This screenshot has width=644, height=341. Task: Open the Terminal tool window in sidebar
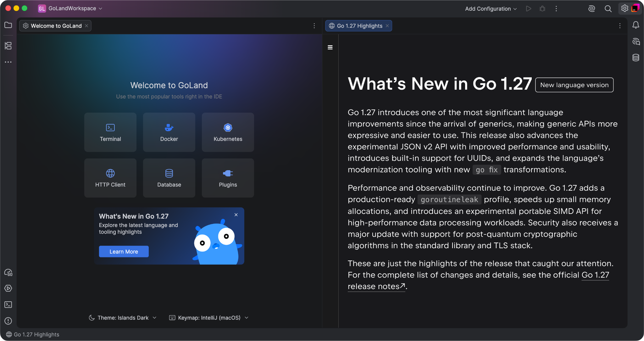pos(8,305)
